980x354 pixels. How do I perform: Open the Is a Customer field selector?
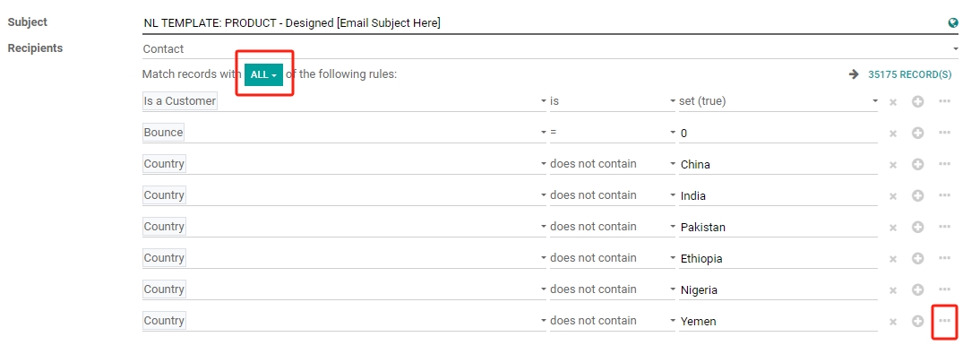[x=344, y=100]
